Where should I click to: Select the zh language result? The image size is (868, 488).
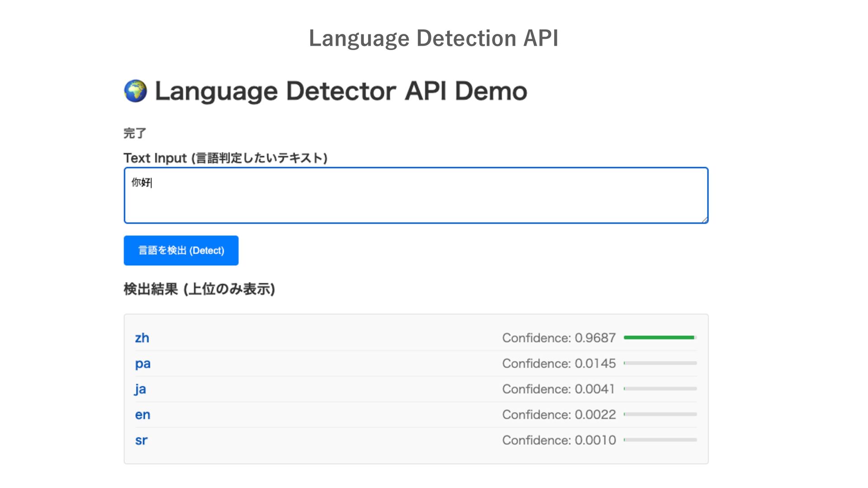142,338
